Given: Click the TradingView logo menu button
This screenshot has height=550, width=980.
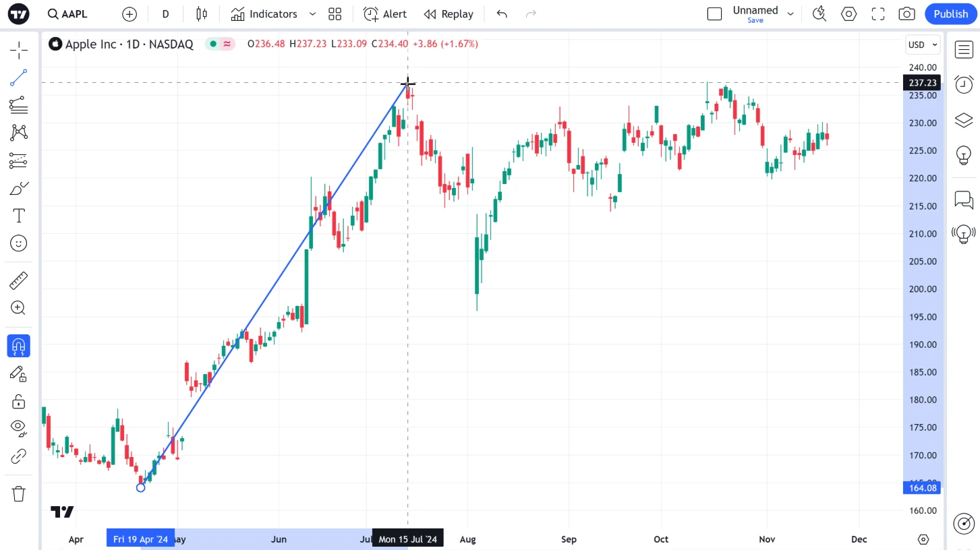Looking at the screenshot, I should click(19, 14).
